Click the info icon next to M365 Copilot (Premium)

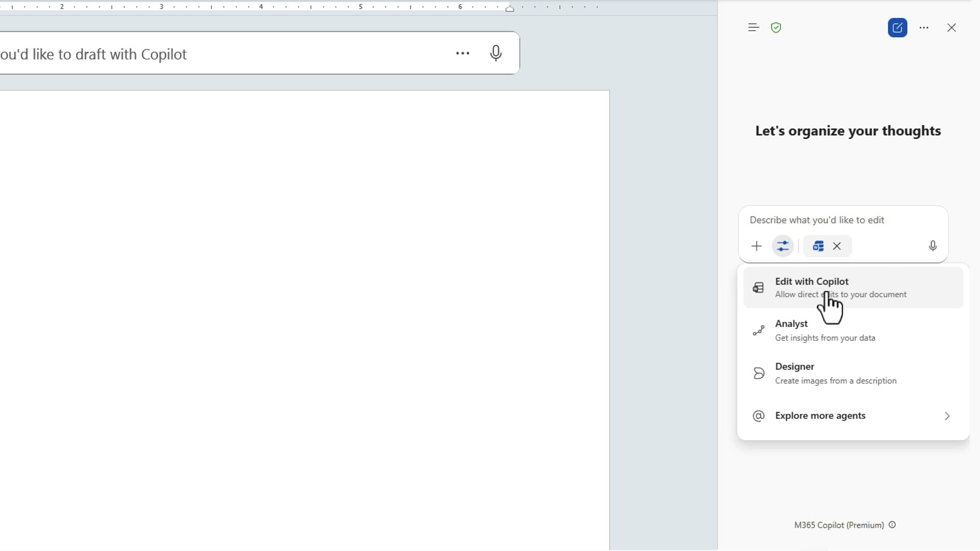892,525
